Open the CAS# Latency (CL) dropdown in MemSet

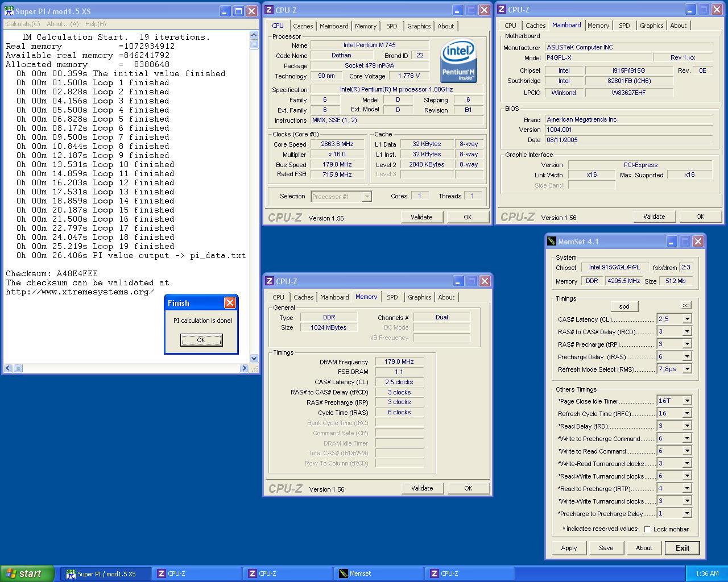click(687, 319)
